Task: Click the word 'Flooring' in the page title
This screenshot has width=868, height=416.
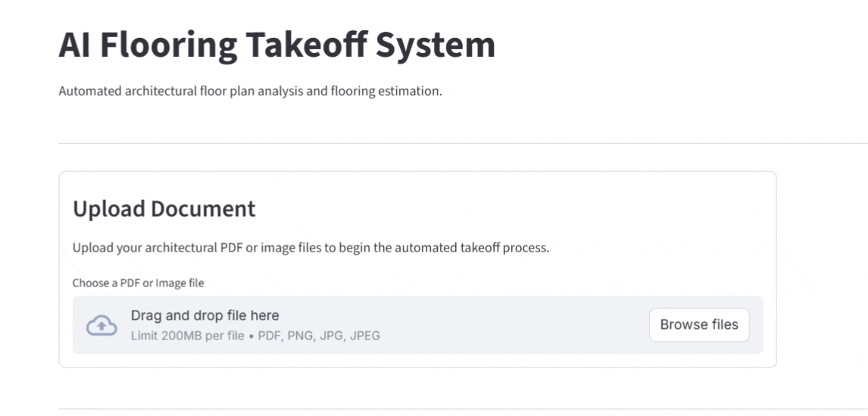Action: (x=168, y=45)
